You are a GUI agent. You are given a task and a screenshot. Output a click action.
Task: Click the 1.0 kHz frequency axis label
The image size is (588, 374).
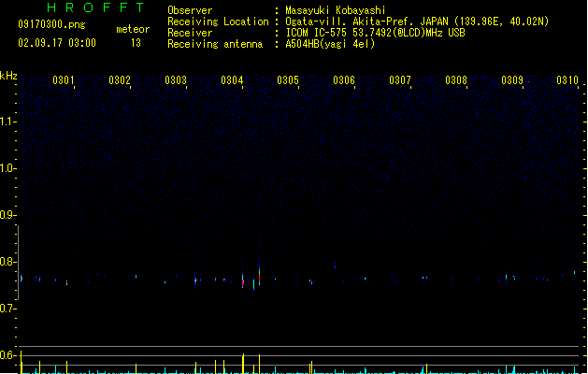click(x=7, y=168)
